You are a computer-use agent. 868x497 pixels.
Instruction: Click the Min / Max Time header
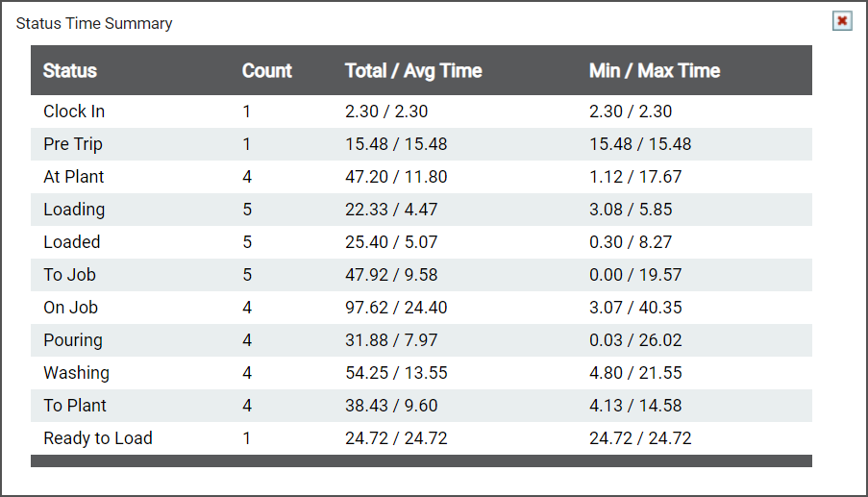(x=655, y=71)
